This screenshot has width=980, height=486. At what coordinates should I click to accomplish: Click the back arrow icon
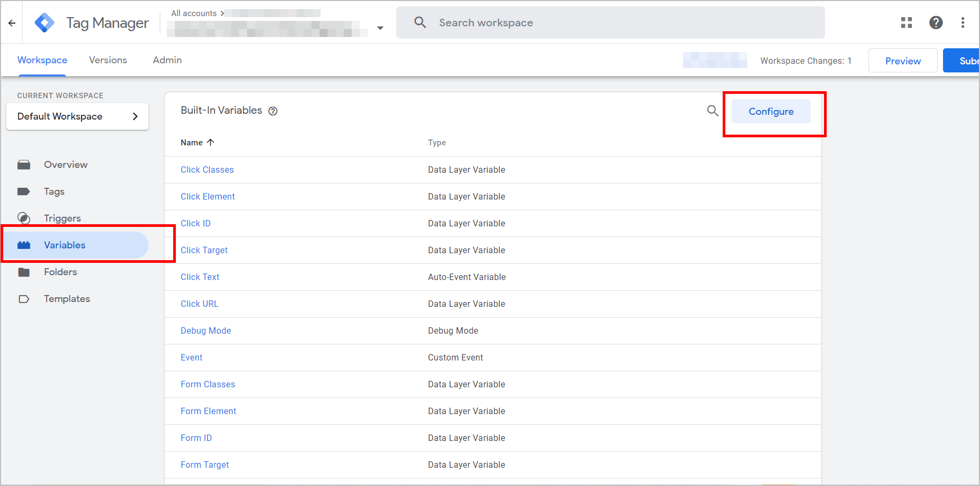[x=12, y=23]
